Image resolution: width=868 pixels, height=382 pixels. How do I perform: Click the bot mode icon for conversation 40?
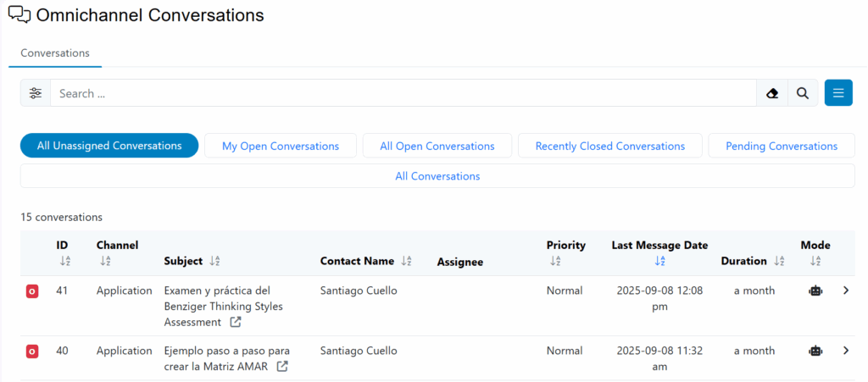(x=815, y=351)
